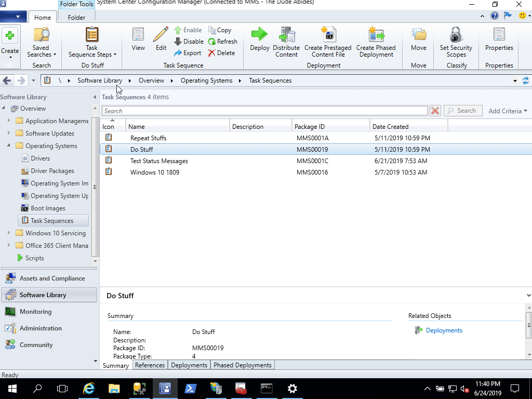The height and width of the screenshot is (399, 532).
Task: Sort by the Name column header
Action: pos(178,127)
